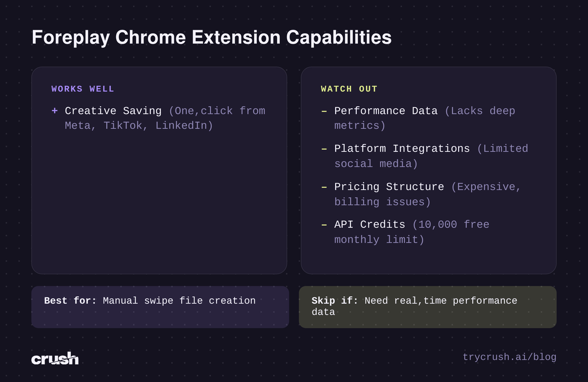Click the plus marker beside Creative Saving

54,111
